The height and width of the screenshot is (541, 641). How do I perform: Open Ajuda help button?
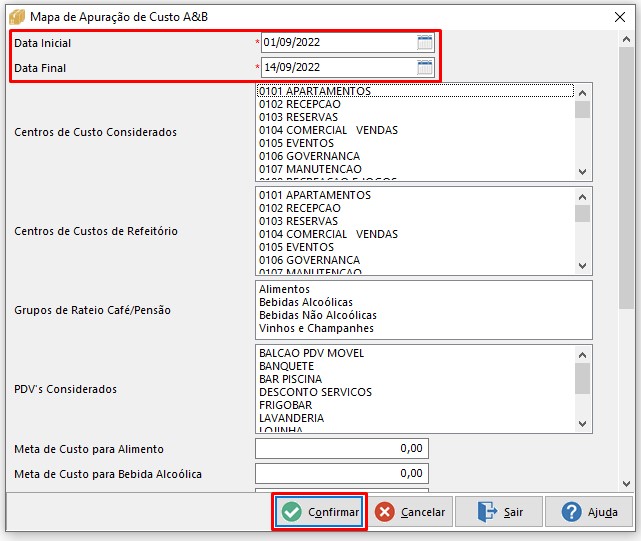589,512
